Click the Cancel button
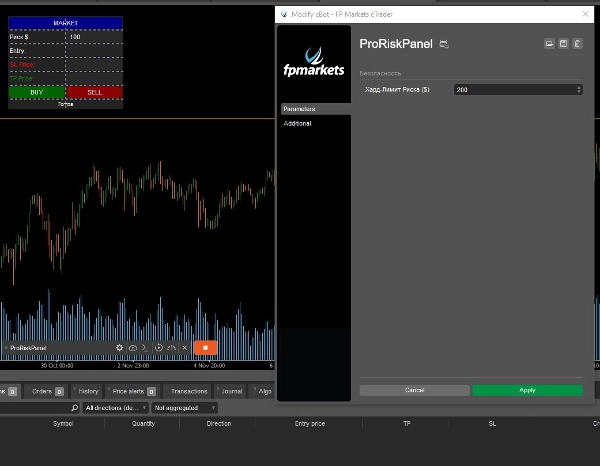Viewport: 600px width, 466px height. 414,390
